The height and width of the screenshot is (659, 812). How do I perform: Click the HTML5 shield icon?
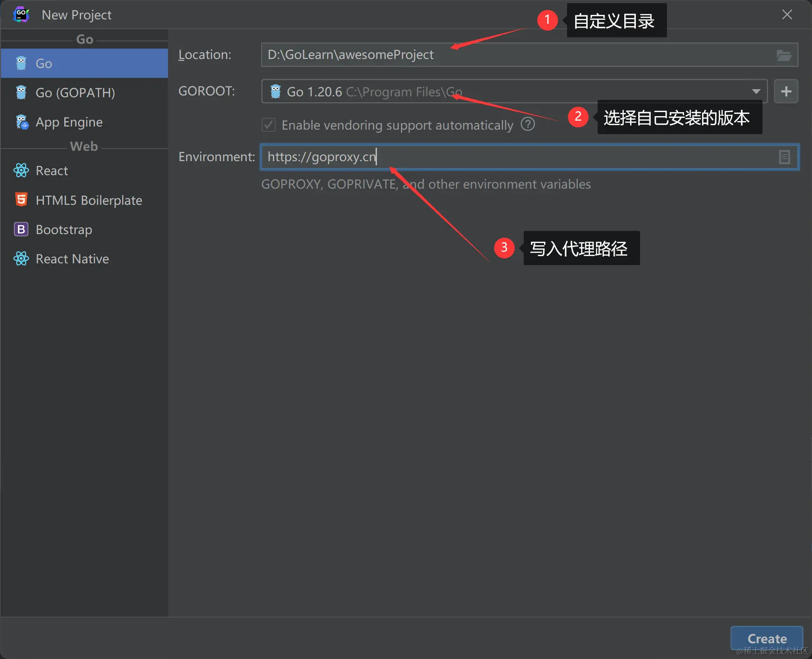21,199
